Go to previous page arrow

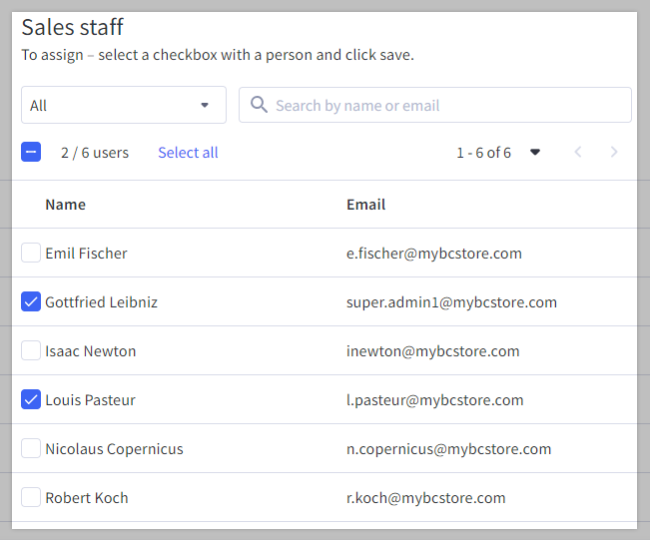pos(578,152)
